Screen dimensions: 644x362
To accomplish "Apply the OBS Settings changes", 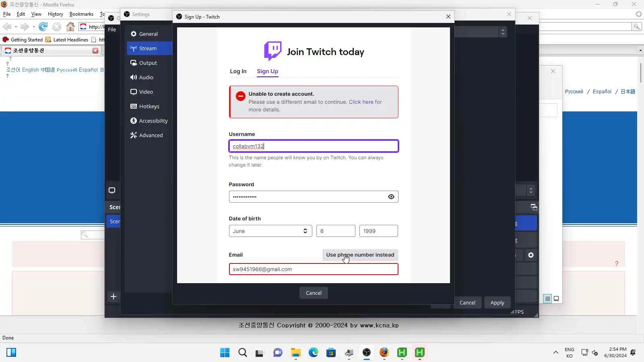I will coord(497,302).
